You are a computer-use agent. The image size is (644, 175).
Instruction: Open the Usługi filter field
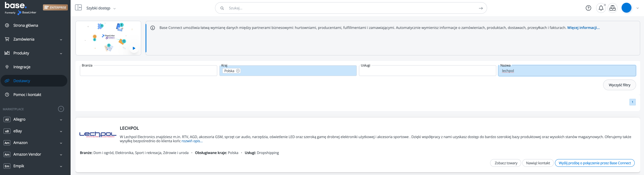[428, 70]
